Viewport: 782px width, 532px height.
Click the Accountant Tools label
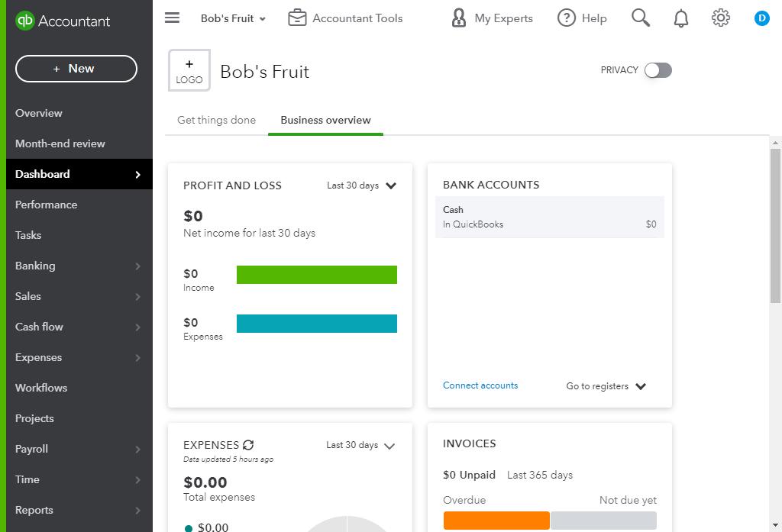click(x=357, y=18)
